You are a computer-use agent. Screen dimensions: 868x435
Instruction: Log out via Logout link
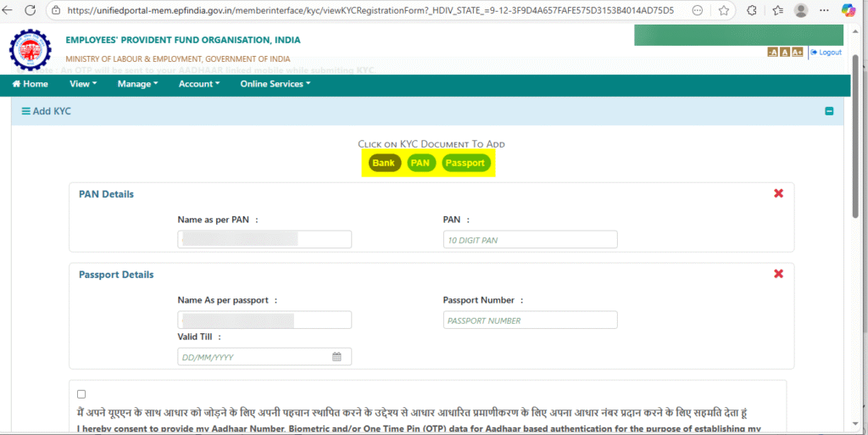pyautogui.click(x=826, y=52)
